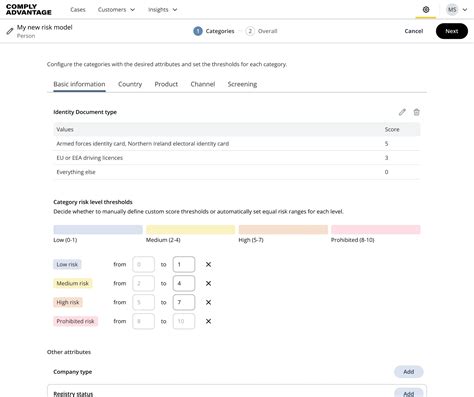Screen dimensions: 474x397
Task: Switch to the Screening tab
Action: pos(242,84)
